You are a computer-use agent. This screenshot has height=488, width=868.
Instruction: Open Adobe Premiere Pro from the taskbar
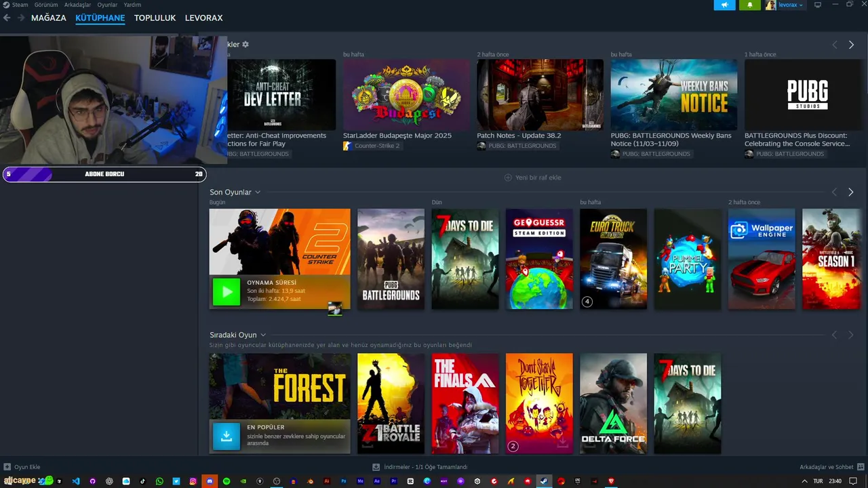(x=393, y=481)
